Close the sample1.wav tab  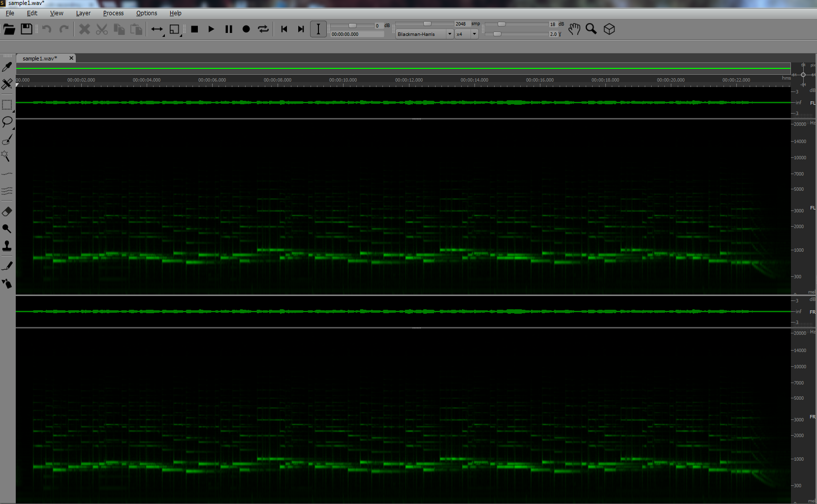(x=71, y=58)
